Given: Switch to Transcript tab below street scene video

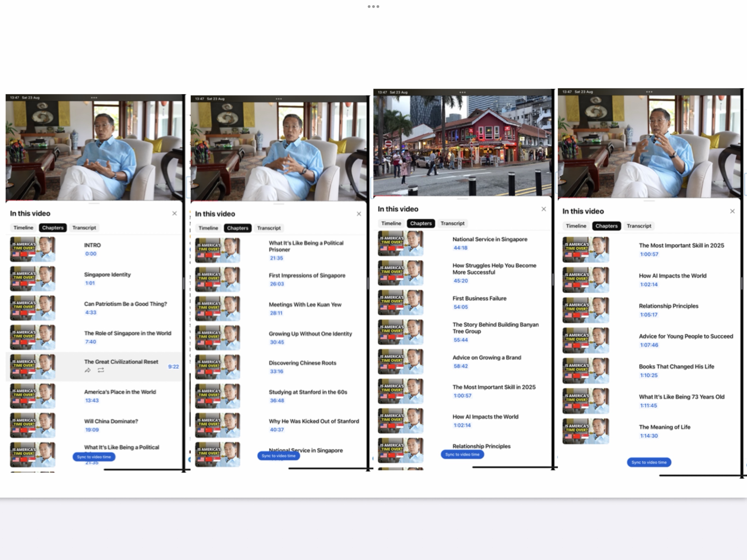Looking at the screenshot, I should pos(452,223).
